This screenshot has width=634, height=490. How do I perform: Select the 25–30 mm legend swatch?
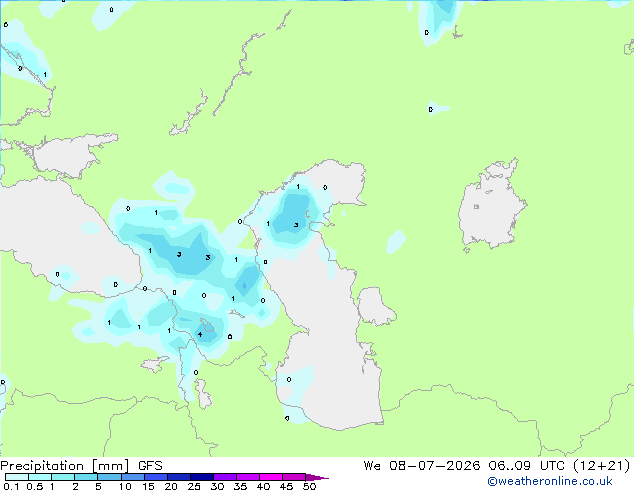[202, 477]
